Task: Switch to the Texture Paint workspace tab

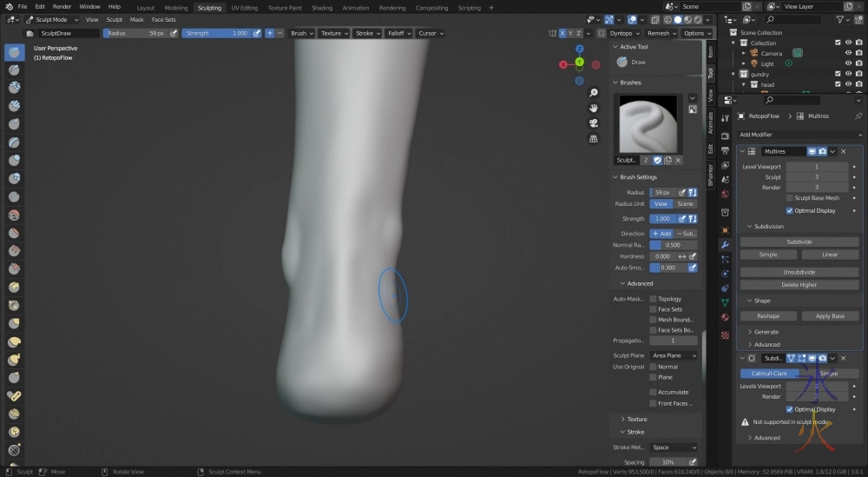Action: (x=284, y=8)
